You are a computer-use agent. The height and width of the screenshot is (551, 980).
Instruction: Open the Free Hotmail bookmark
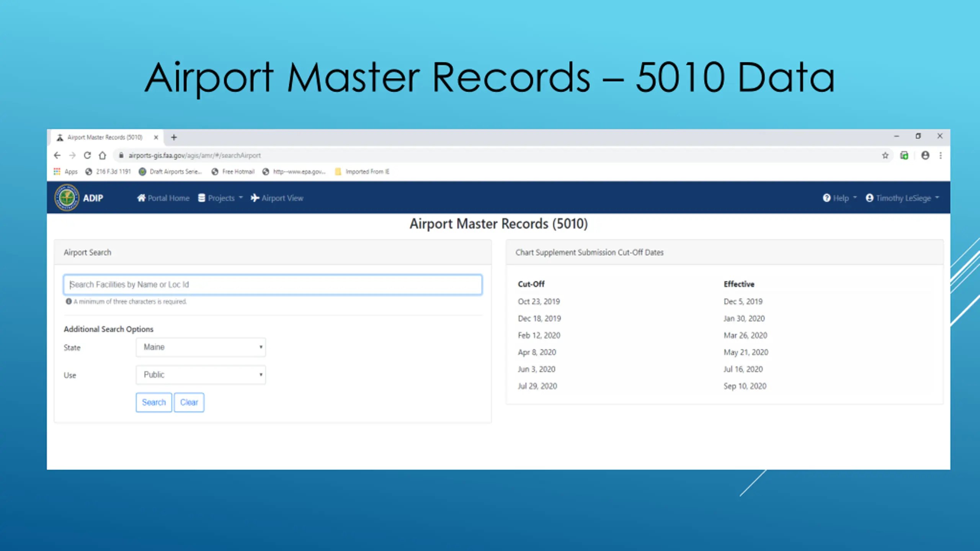tap(233, 171)
